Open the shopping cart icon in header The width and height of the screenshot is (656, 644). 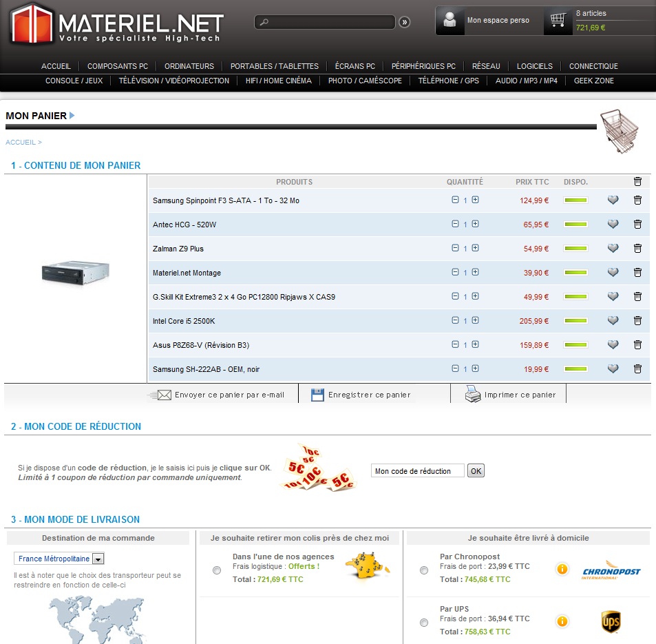pyautogui.click(x=558, y=21)
